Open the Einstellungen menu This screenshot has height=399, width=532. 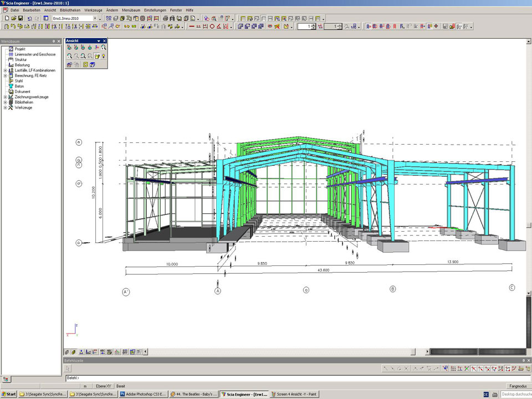[155, 10]
